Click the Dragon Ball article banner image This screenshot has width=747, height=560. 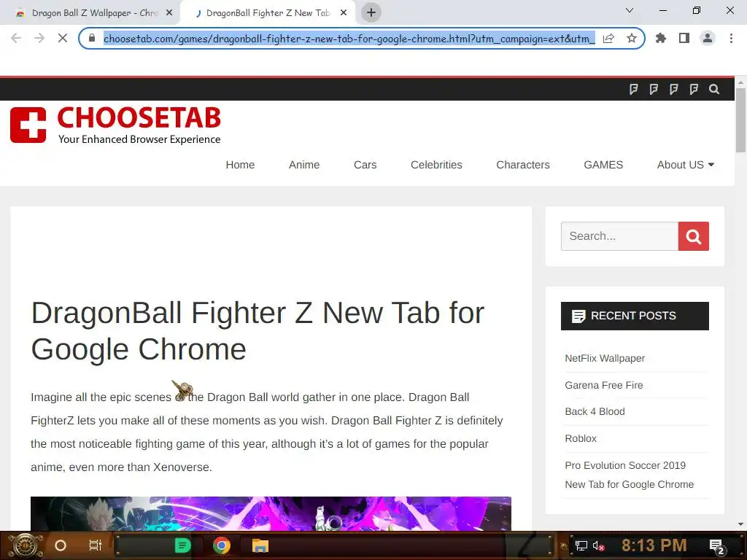coord(271,513)
